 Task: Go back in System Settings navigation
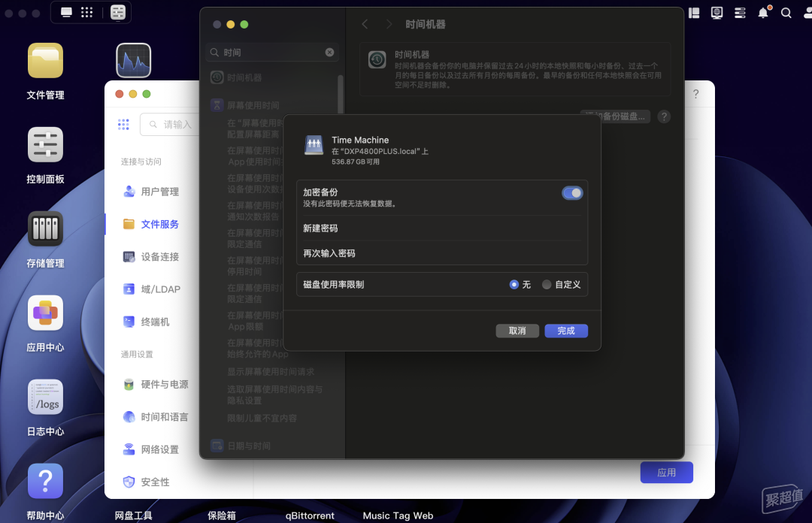coord(365,24)
